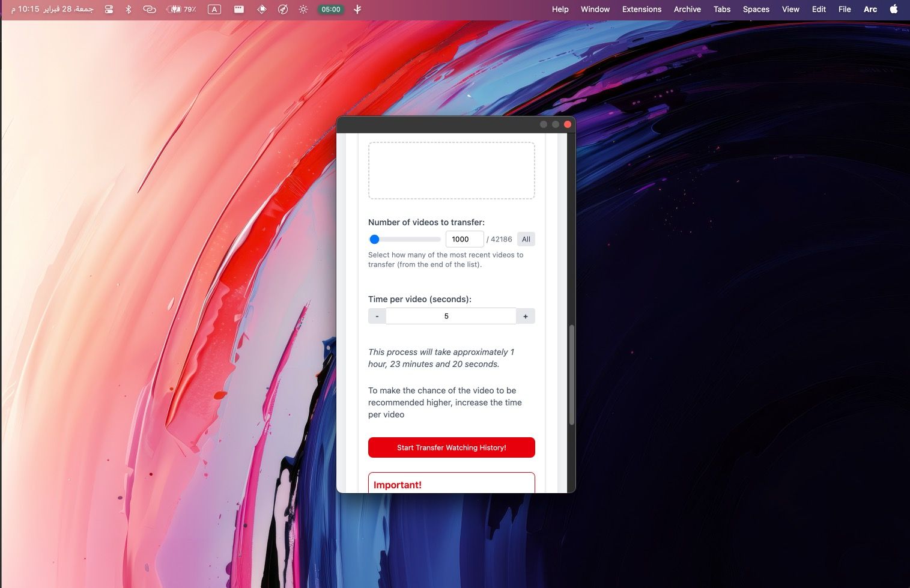The width and height of the screenshot is (910, 588).
Task: Click the battery status icon
Action: pos(181,9)
